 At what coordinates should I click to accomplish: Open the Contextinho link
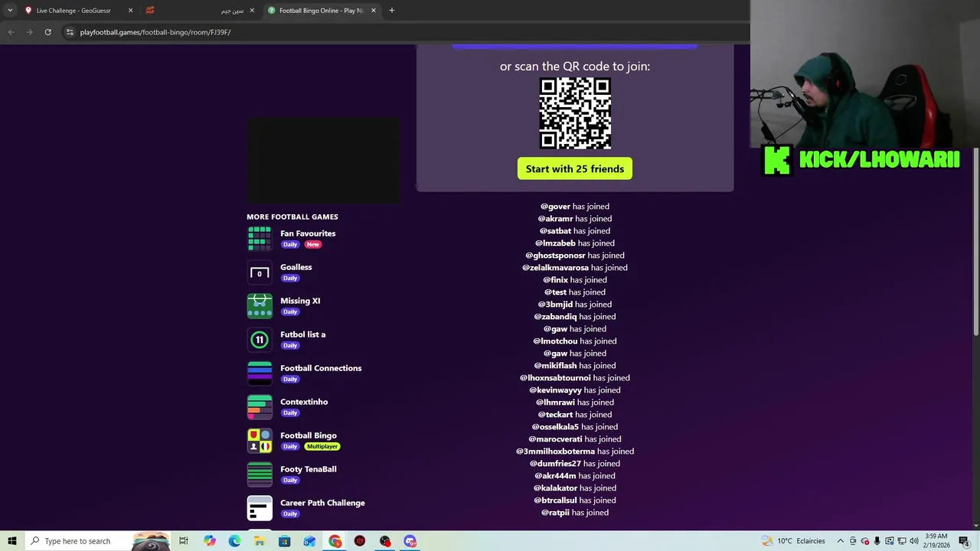tap(304, 402)
